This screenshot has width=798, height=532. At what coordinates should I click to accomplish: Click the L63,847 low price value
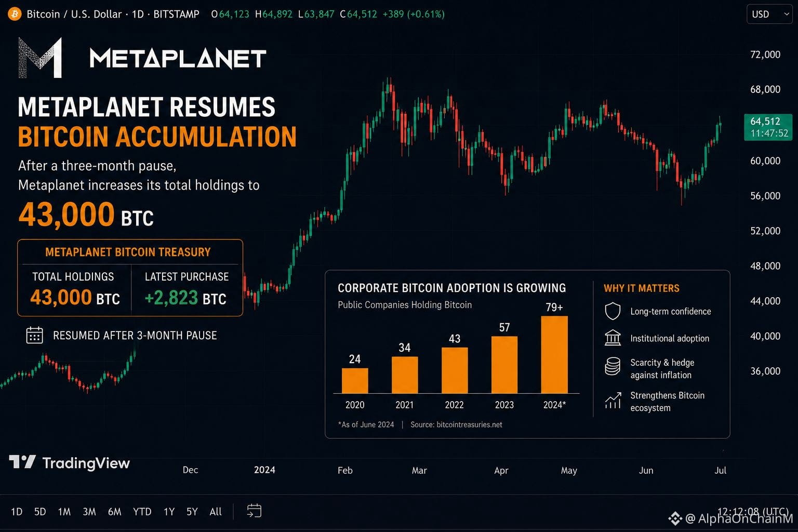(x=316, y=14)
